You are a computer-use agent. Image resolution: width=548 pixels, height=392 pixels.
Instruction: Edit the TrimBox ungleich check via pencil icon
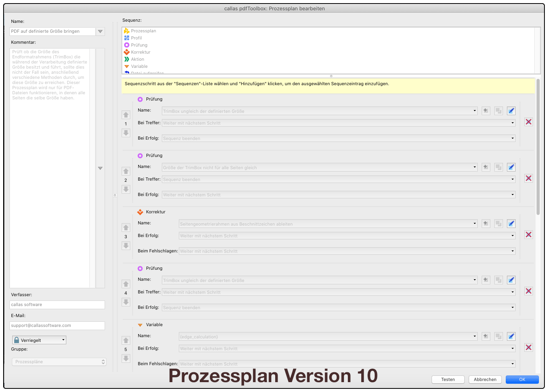(x=511, y=111)
